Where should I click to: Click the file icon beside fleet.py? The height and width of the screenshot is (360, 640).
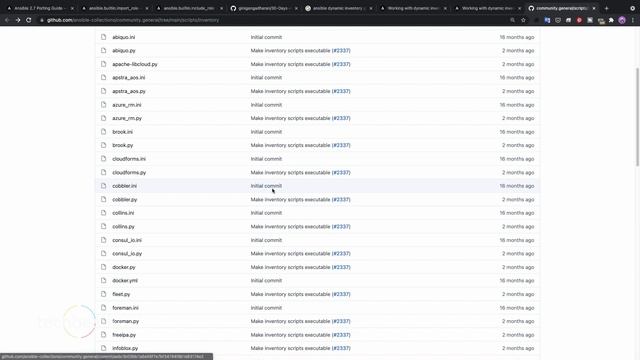pos(103,294)
